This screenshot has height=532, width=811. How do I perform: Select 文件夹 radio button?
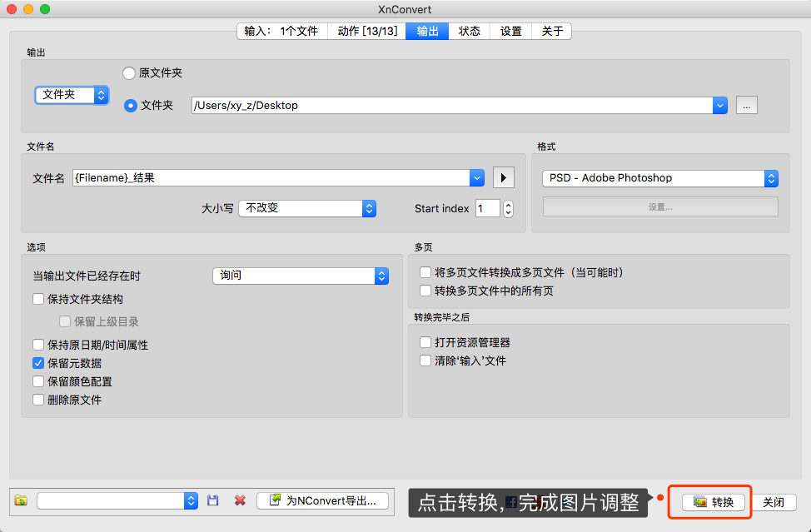coord(131,106)
